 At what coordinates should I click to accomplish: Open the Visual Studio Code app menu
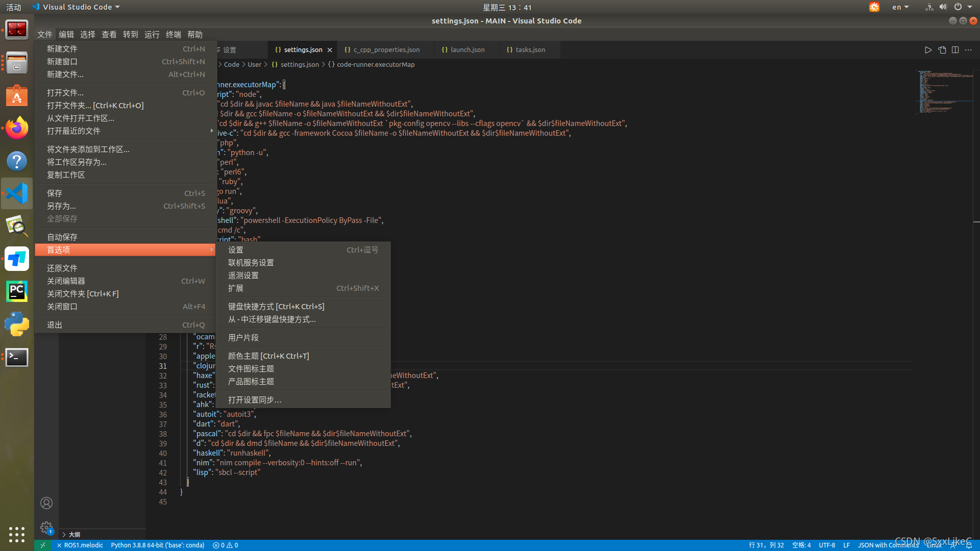coord(76,7)
